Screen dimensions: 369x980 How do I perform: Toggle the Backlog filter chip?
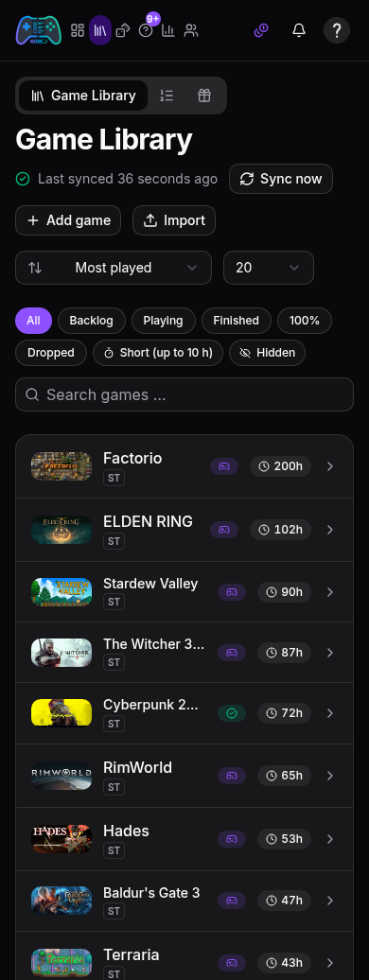pyautogui.click(x=92, y=321)
